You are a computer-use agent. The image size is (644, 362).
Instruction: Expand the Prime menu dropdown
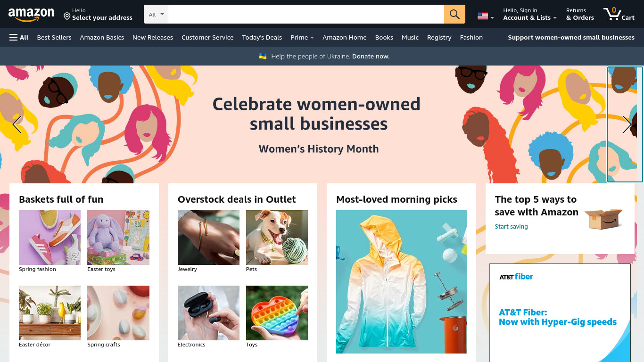pyautogui.click(x=302, y=37)
